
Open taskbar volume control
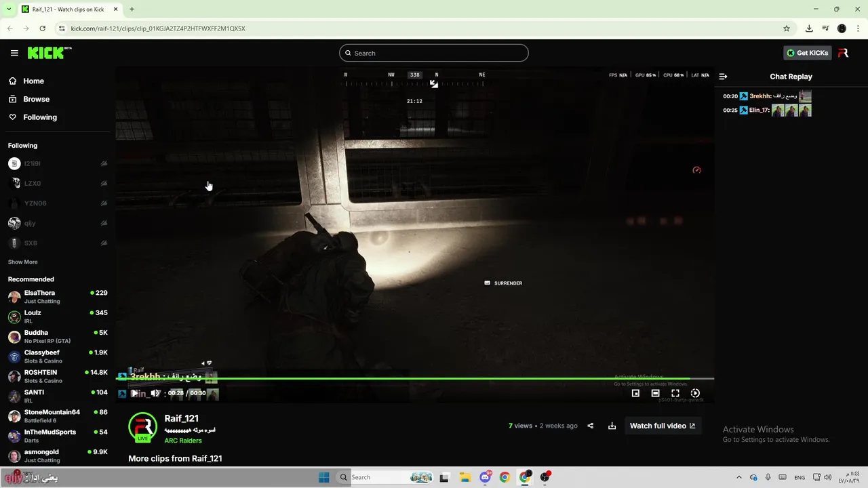[827, 477]
